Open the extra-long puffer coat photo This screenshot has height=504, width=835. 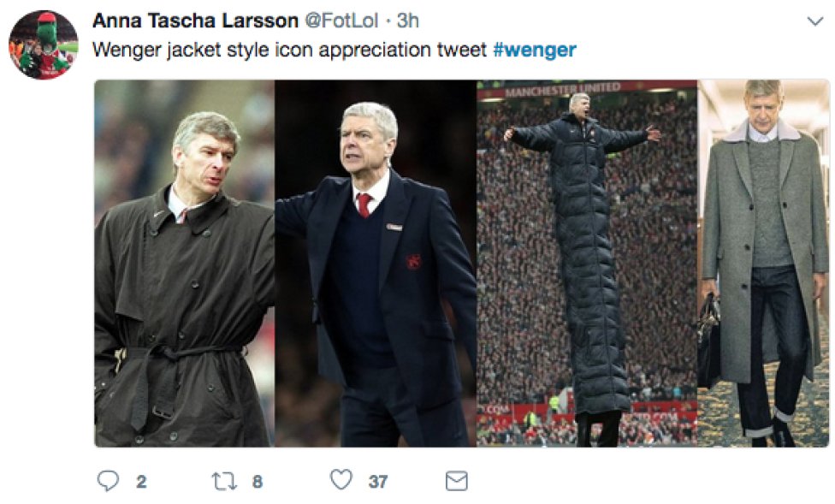(587, 264)
